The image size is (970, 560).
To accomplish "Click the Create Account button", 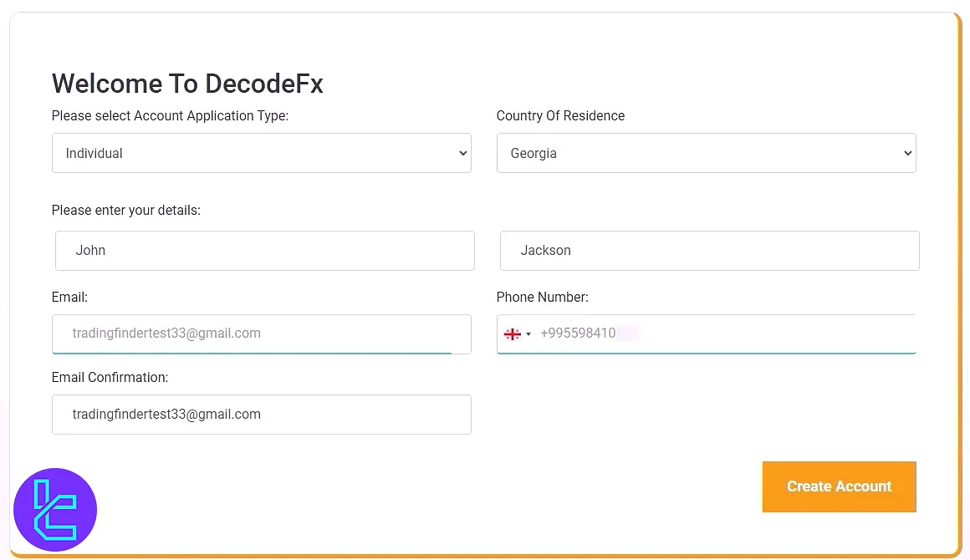I will tap(839, 486).
